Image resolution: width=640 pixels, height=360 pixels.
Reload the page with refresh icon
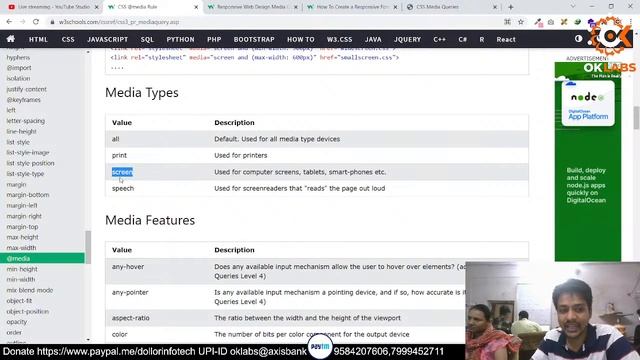pyautogui.click(x=36, y=22)
